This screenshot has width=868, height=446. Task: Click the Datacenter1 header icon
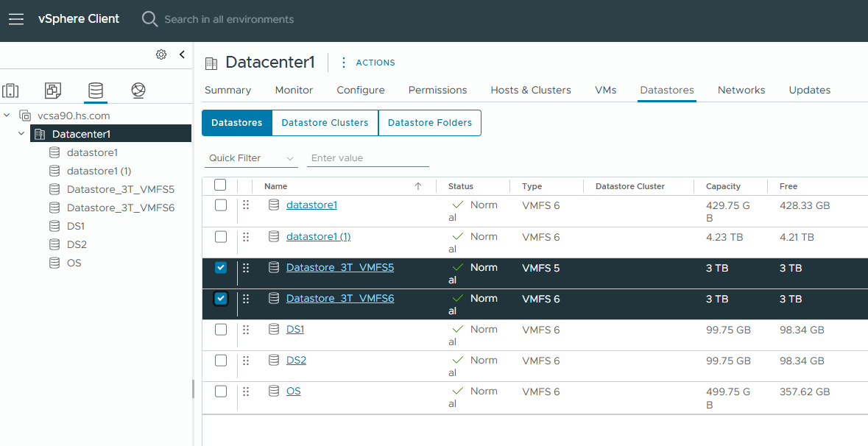[211, 63]
